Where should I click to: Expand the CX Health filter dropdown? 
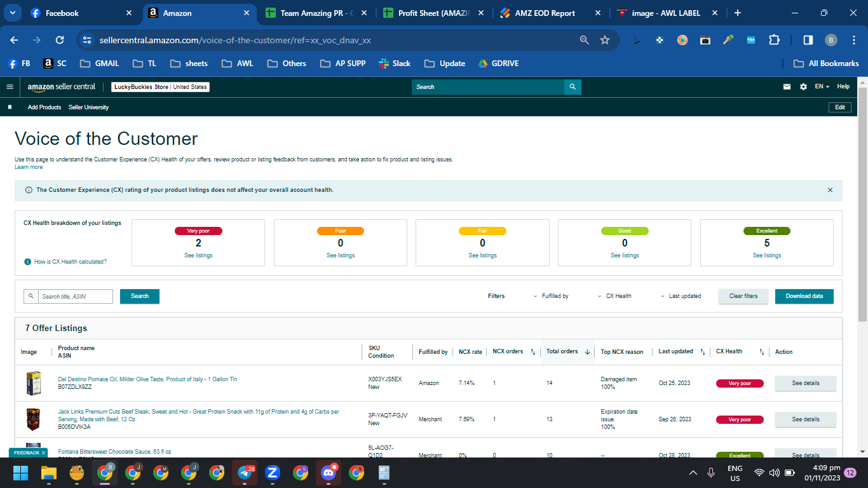point(614,296)
